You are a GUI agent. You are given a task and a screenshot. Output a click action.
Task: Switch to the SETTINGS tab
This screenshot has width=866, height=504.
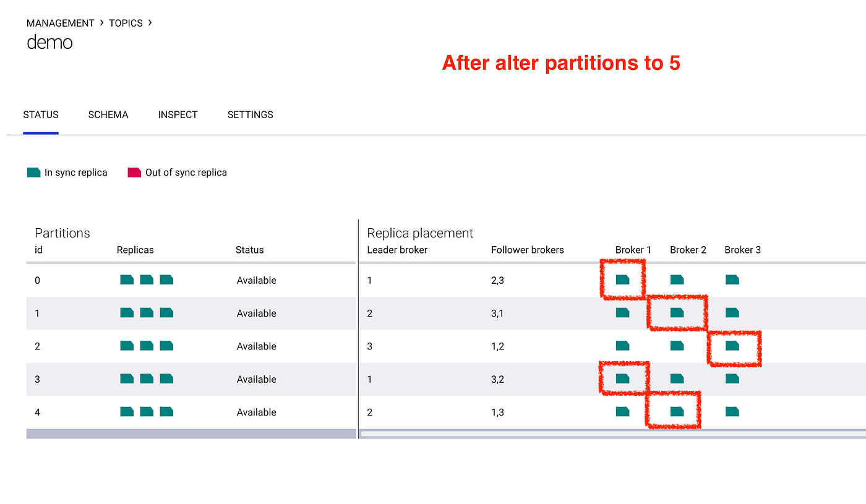[x=250, y=114]
